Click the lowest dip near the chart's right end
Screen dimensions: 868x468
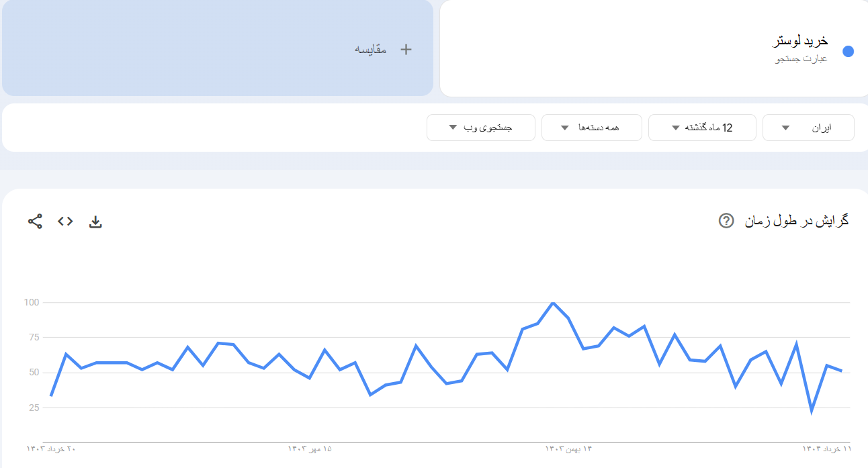point(812,411)
